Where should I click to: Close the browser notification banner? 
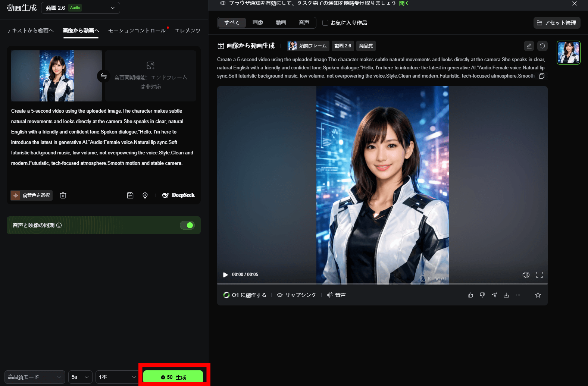(575, 3)
